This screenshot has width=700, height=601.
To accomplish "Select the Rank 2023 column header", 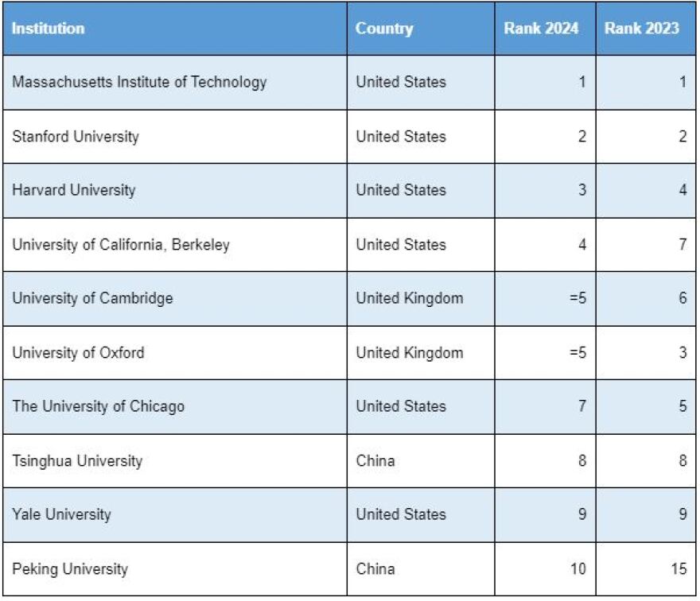I will click(x=642, y=29).
